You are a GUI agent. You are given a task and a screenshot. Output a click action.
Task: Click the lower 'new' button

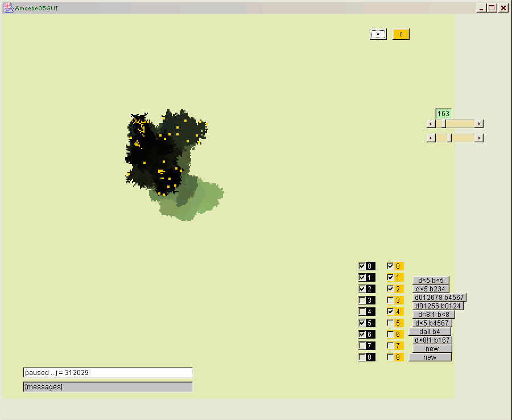click(430, 357)
